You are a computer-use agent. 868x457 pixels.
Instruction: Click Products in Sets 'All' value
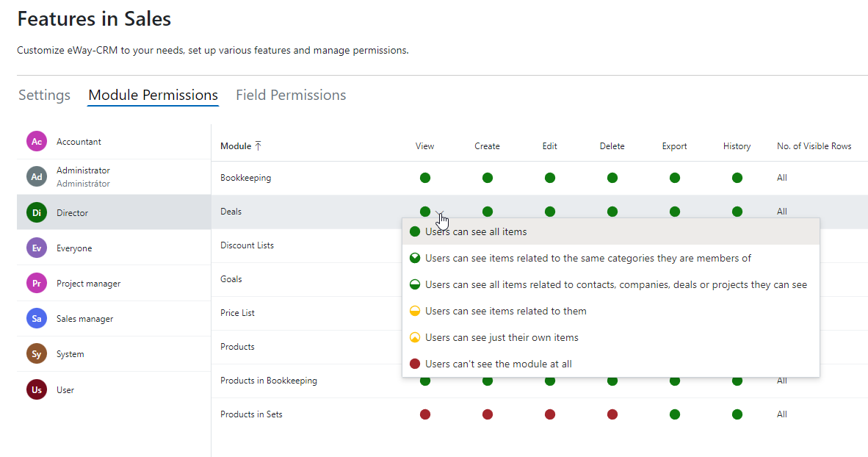pos(781,414)
